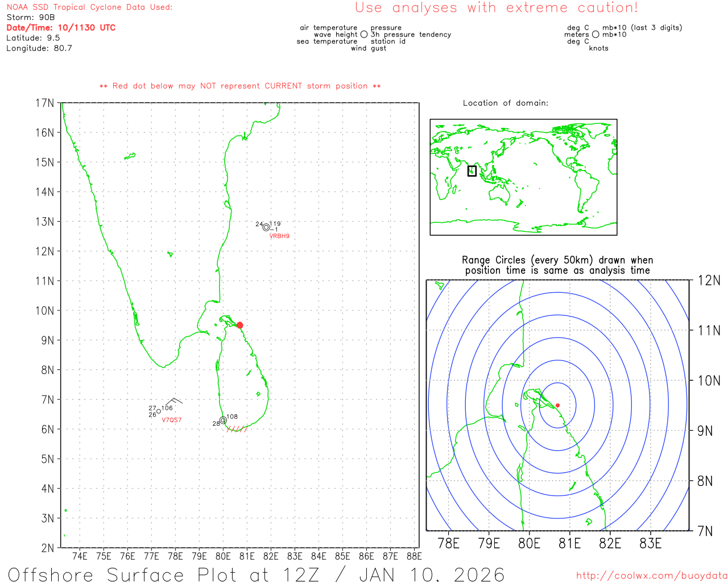The width and height of the screenshot is (728, 582).
Task: Click the red VRBH9 station ID label
Action: (x=279, y=236)
